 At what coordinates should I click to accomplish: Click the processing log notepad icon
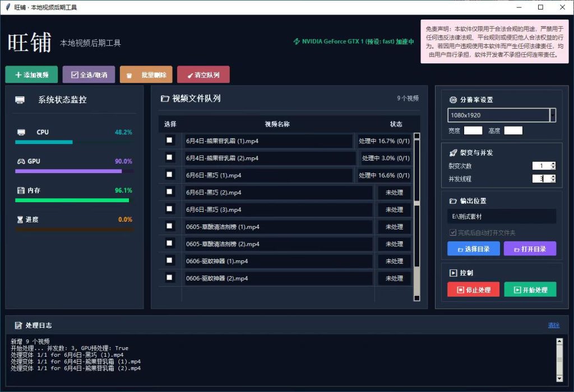click(18, 325)
